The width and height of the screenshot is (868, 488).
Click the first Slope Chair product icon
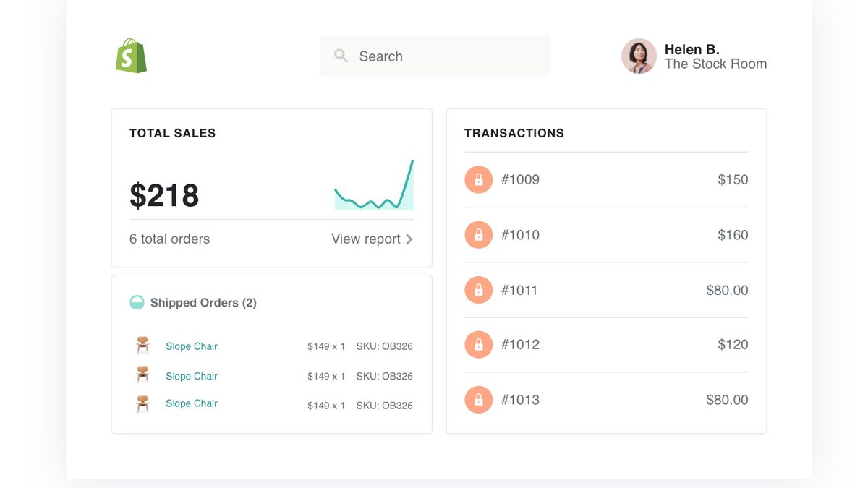142,346
